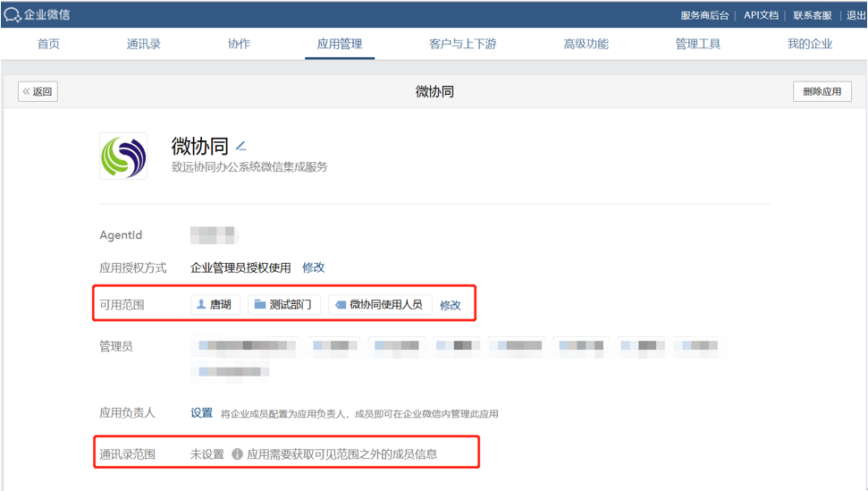The width and height of the screenshot is (868, 491).
Task: Click the 删除应用 button
Action: [822, 91]
